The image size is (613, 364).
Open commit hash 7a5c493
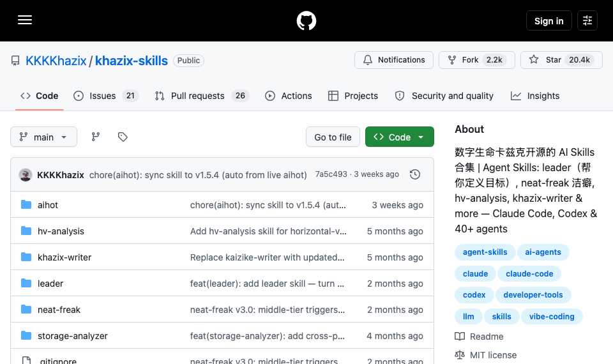coord(331,174)
